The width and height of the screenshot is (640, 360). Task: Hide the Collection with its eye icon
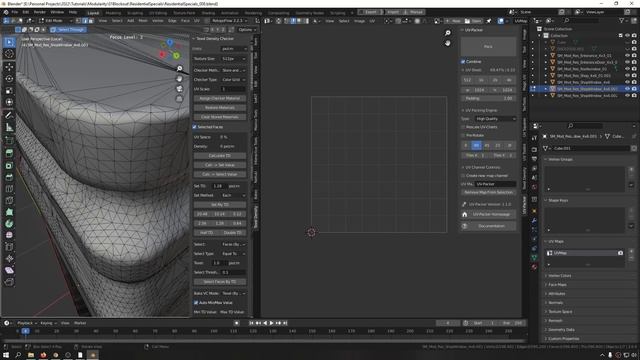627,36
